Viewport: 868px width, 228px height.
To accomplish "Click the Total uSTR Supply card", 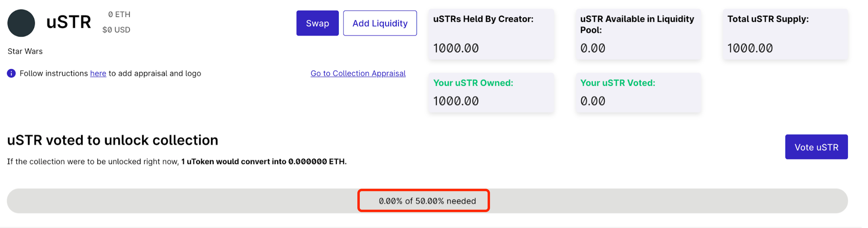I will [785, 35].
